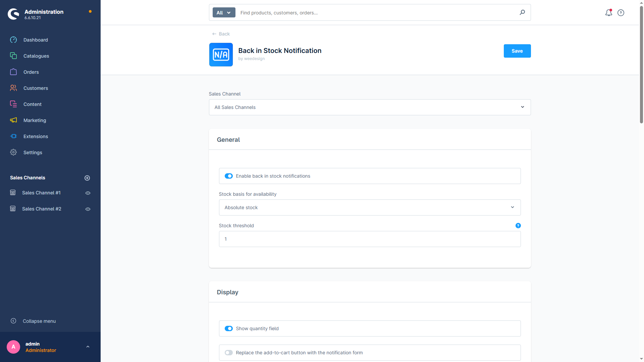Click the Back in Stock plugin N/A icon
Image resolution: width=644 pixels, height=362 pixels.
221,55
